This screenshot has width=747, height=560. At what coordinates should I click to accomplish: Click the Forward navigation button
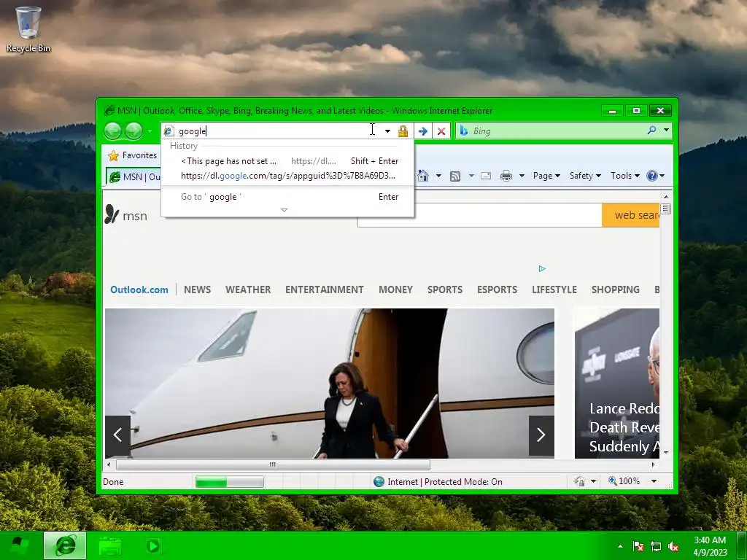point(134,131)
